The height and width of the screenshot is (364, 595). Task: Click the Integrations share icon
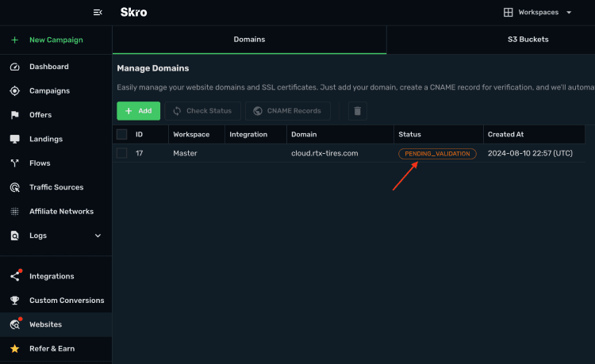click(x=15, y=277)
